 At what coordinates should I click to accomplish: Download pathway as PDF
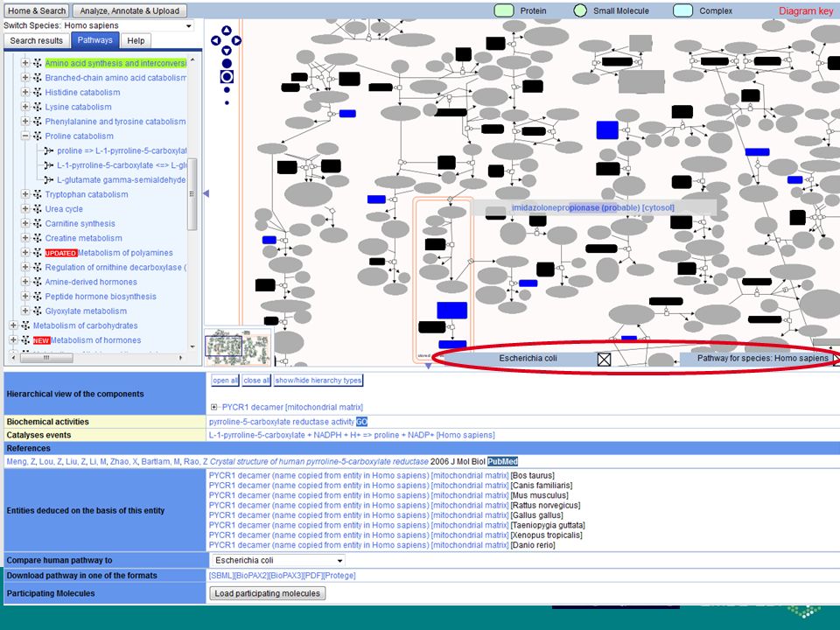311,576
